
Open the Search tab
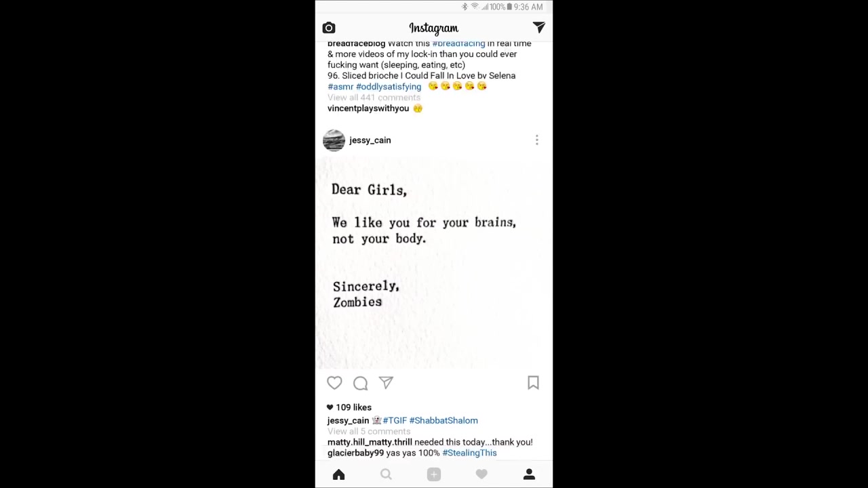[x=386, y=474]
